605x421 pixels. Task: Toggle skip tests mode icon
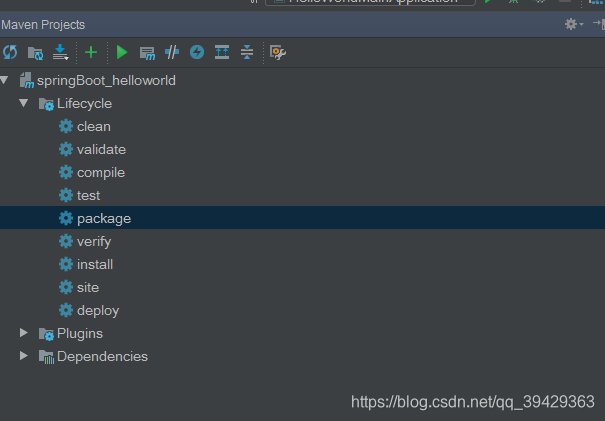pyautogui.click(x=197, y=52)
